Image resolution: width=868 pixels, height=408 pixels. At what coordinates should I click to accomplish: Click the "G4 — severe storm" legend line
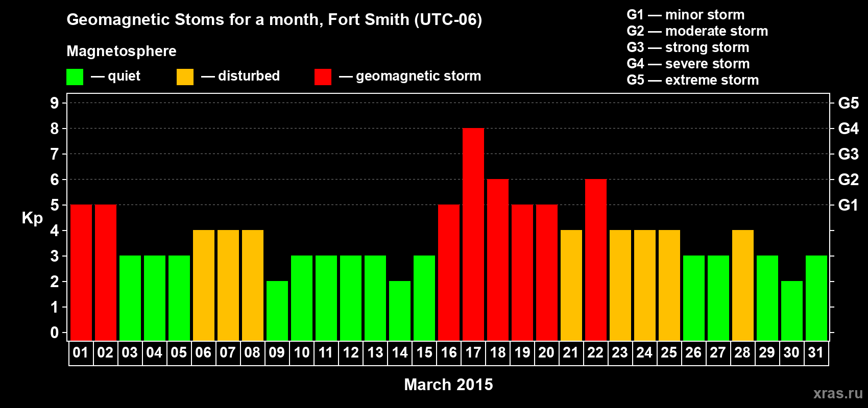[x=688, y=64]
